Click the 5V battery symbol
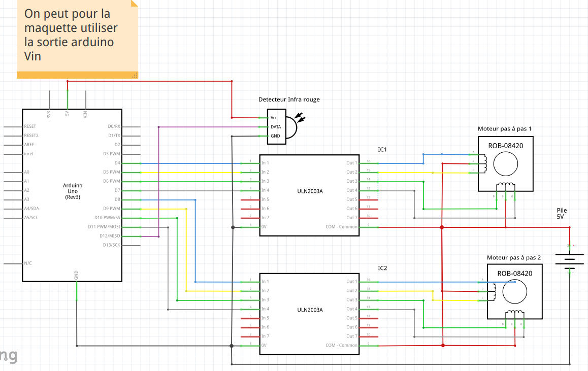This screenshot has height=371, width=588. click(569, 259)
